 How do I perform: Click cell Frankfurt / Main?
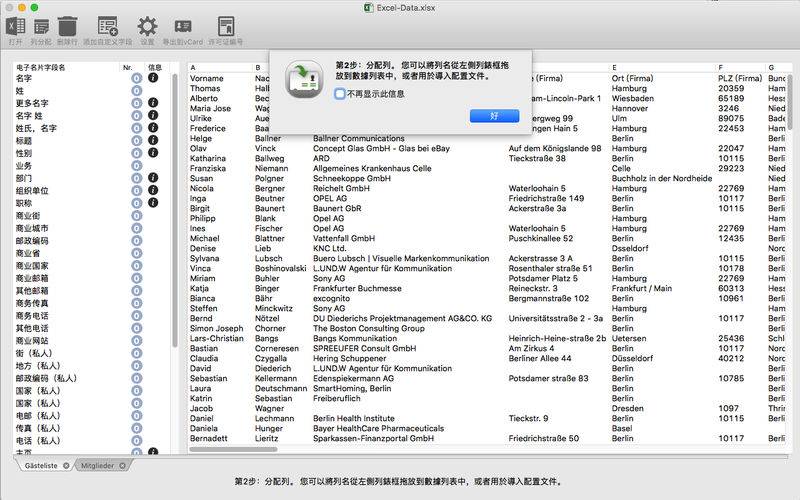pos(642,288)
